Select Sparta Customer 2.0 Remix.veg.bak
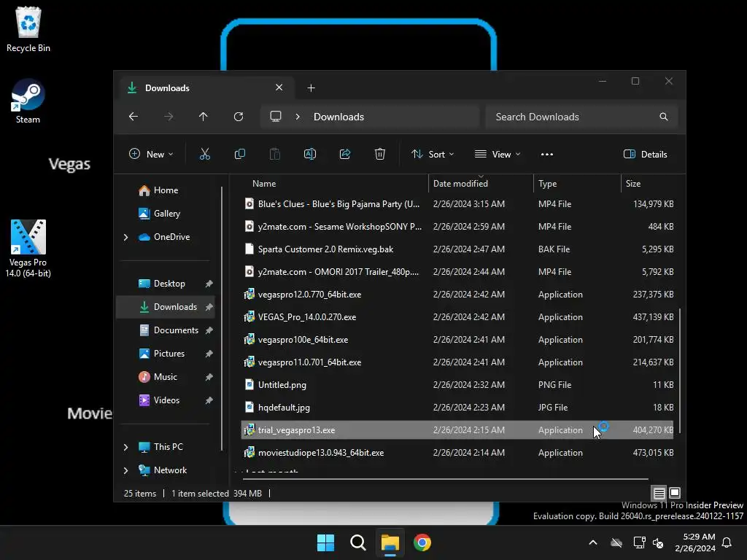The image size is (747, 560). click(457, 249)
